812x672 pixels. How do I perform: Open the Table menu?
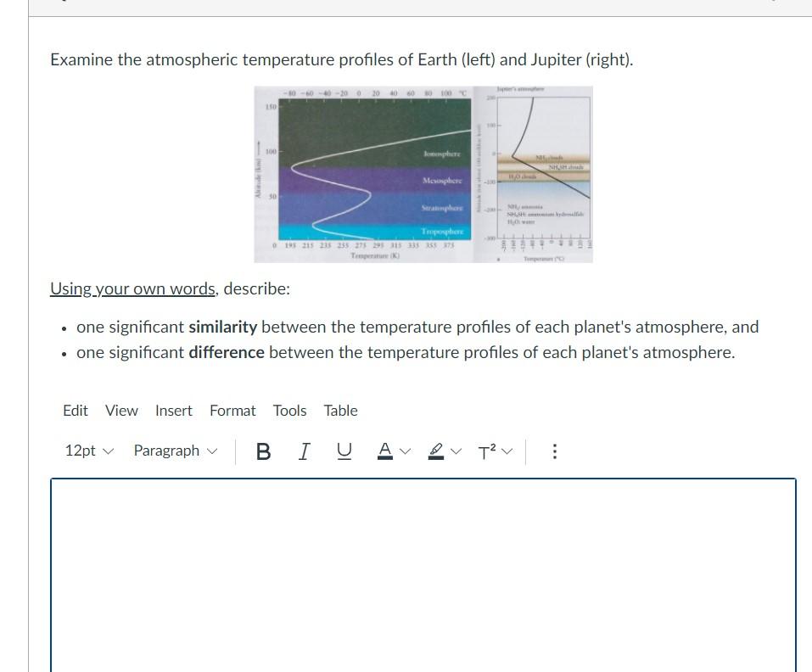pyautogui.click(x=341, y=411)
